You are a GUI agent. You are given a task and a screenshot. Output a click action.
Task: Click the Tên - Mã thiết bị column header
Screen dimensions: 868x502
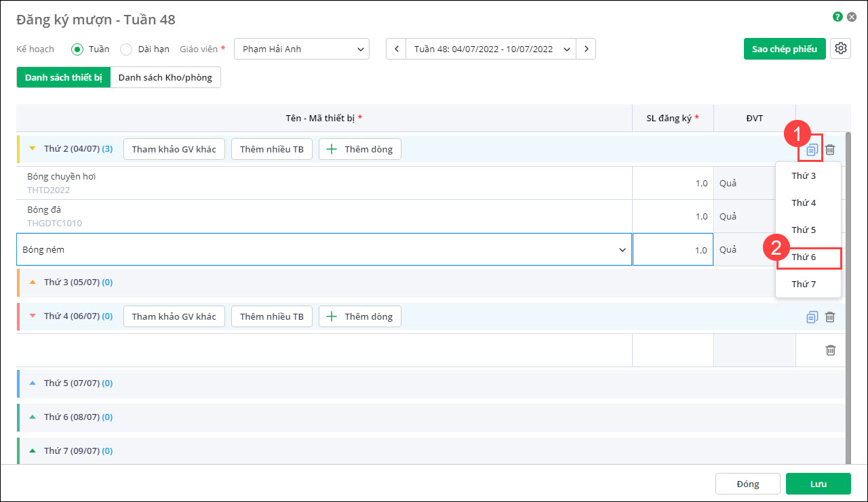point(324,119)
